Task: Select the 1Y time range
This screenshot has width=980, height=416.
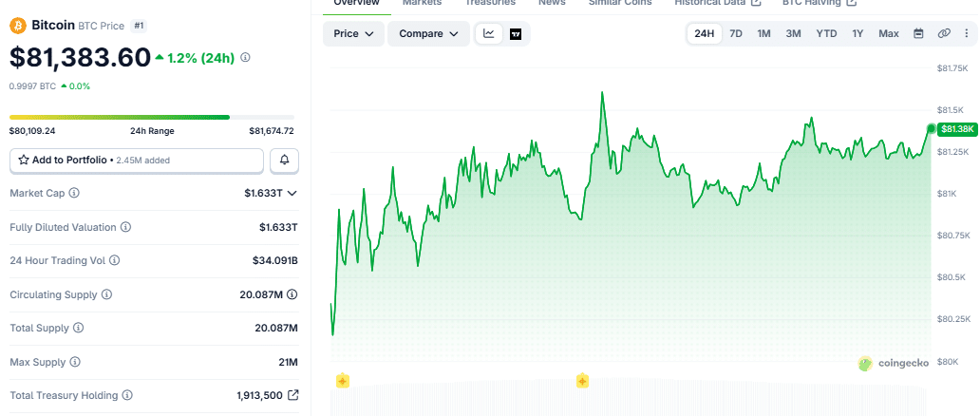Action: (857, 34)
